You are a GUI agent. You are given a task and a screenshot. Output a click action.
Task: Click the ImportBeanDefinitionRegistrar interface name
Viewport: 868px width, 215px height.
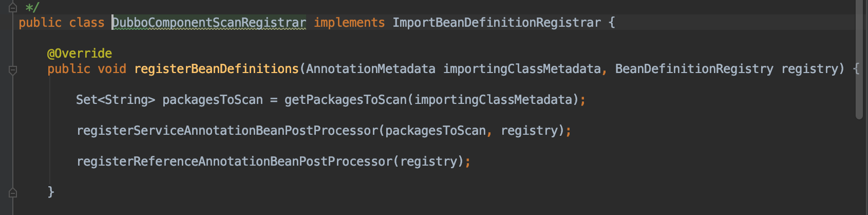pos(496,23)
